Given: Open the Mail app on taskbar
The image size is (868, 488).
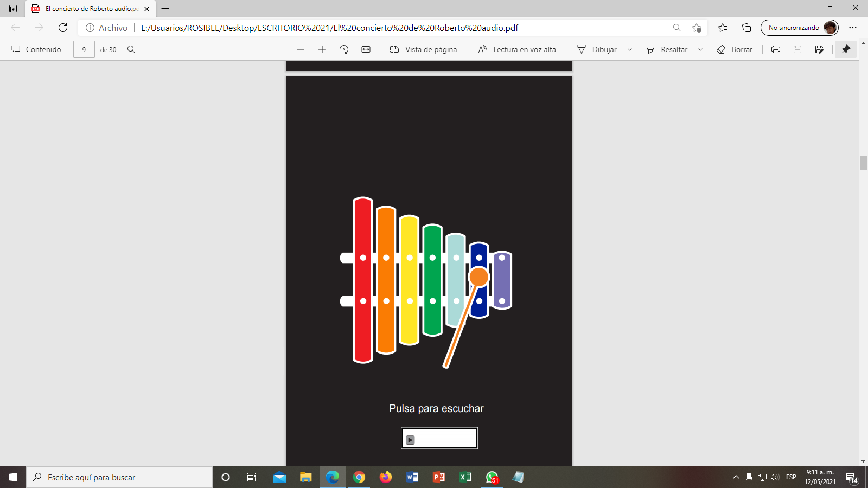Looking at the screenshot, I should point(279,477).
